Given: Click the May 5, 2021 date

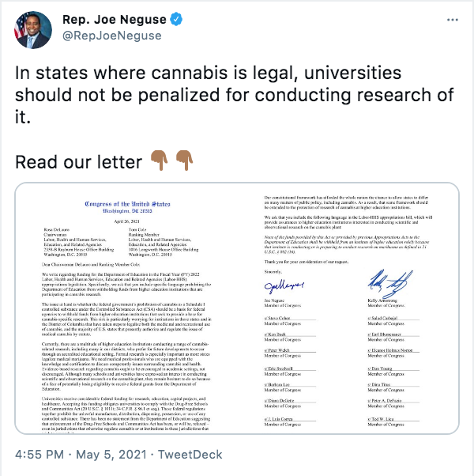Looking at the screenshot, I should tap(111, 455).
